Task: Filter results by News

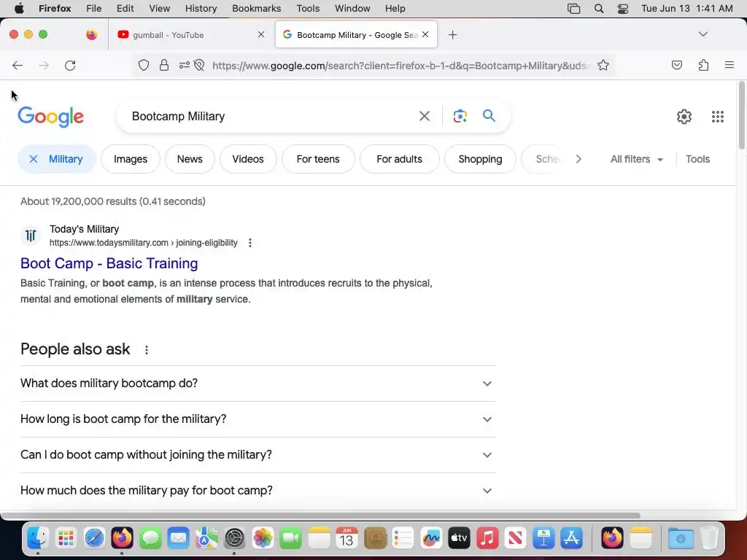Action: pyautogui.click(x=190, y=159)
